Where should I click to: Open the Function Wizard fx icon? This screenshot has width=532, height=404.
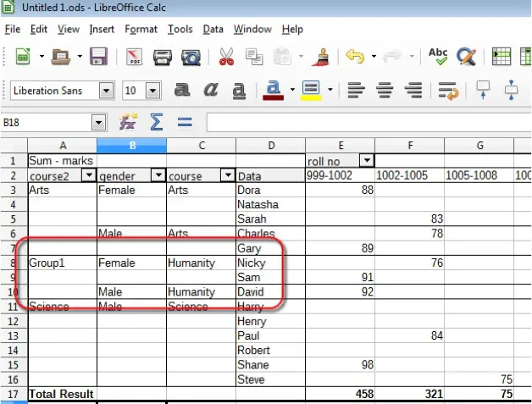coord(128,122)
